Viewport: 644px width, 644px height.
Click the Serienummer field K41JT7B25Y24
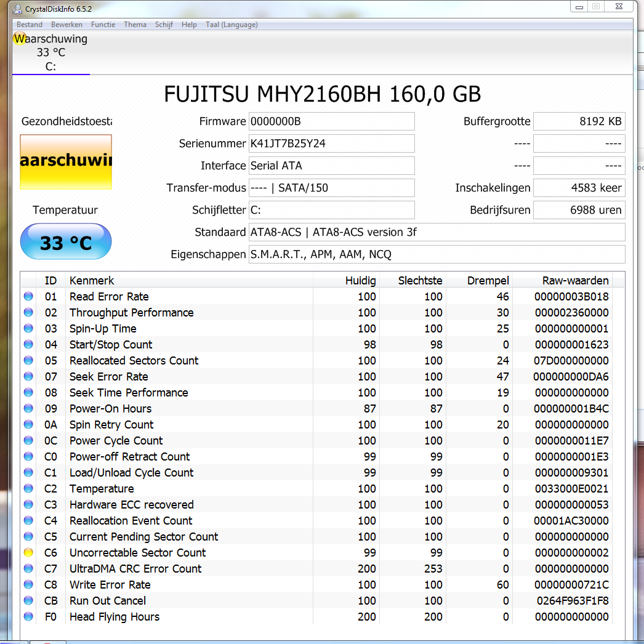point(331,143)
